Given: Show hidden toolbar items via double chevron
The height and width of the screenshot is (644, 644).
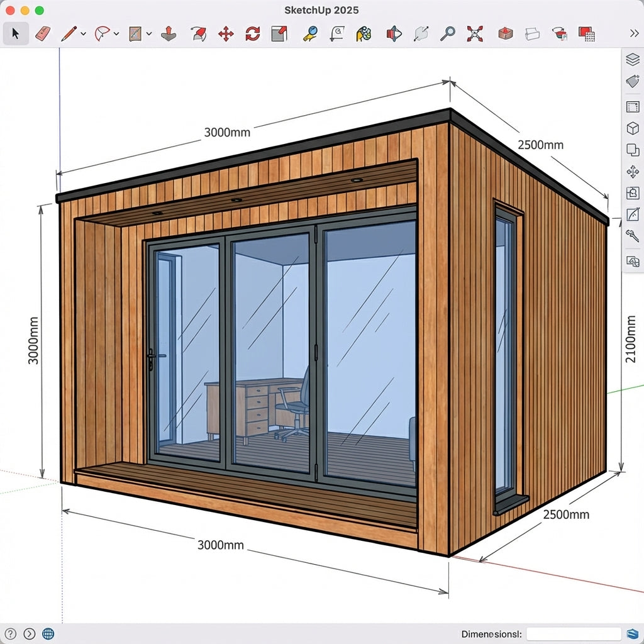Looking at the screenshot, I should click(635, 33).
